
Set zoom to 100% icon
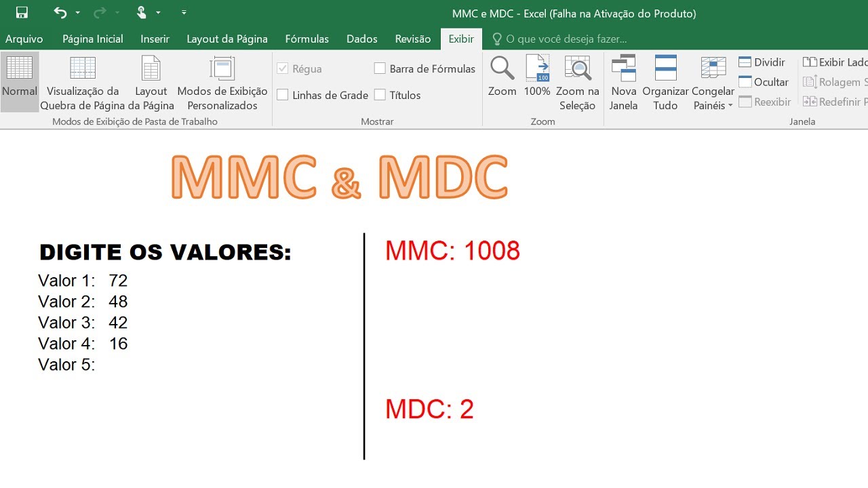[537, 77]
